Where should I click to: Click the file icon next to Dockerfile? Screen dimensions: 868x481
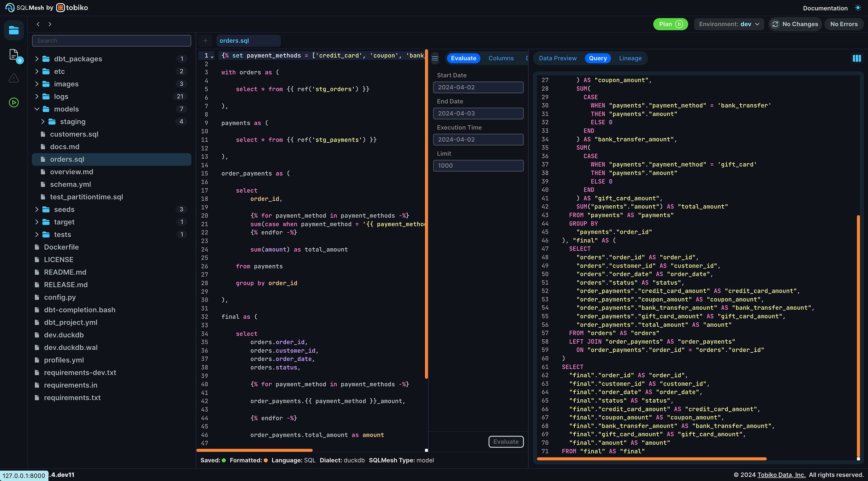[37, 247]
